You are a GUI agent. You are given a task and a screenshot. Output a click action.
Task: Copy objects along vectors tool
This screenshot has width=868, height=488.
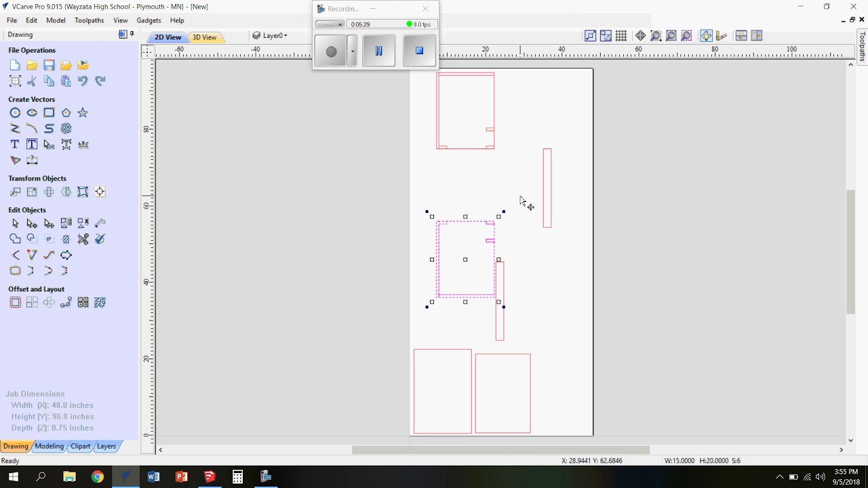tap(66, 302)
